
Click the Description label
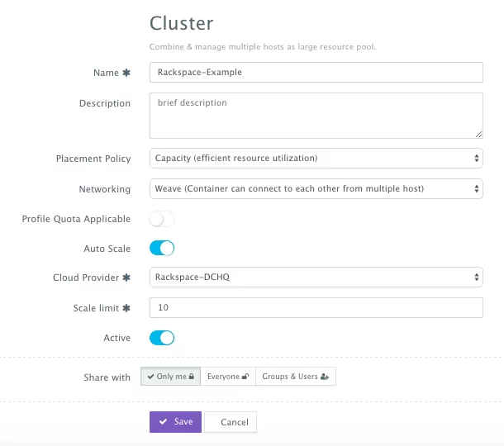(105, 103)
